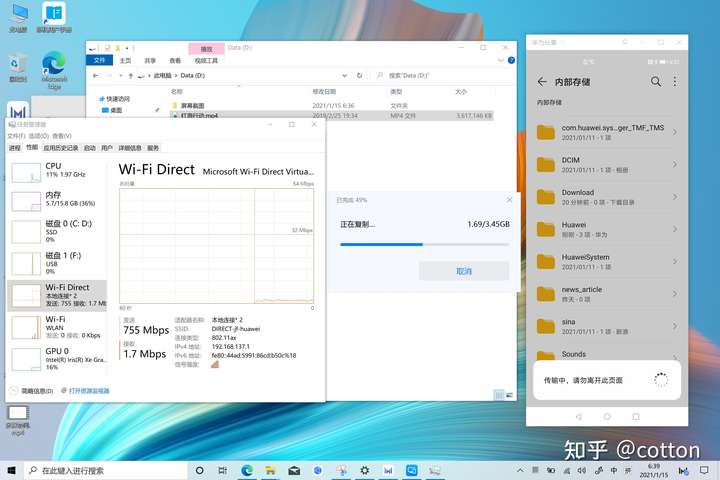The width and height of the screenshot is (720, 480).
Task: Open HuaweiSystem folder on phone
Action: (607, 262)
